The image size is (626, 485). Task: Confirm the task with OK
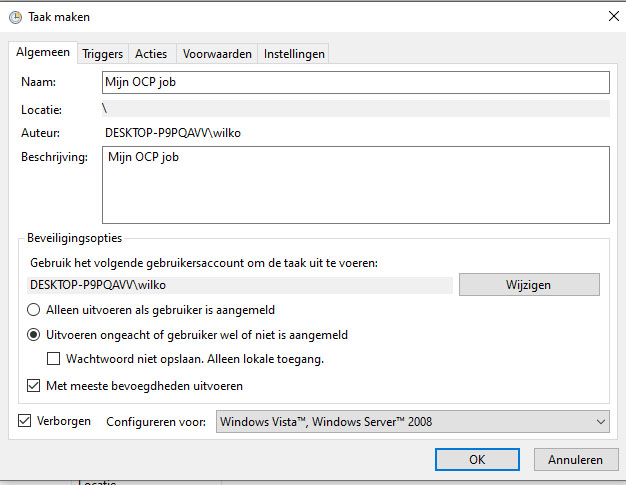(x=477, y=459)
